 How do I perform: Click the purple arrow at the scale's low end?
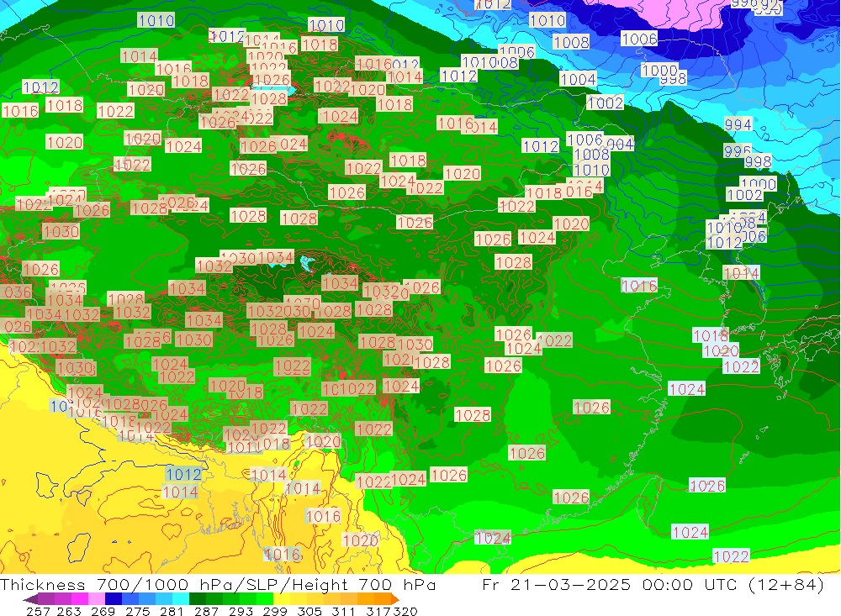(x=30, y=599)
